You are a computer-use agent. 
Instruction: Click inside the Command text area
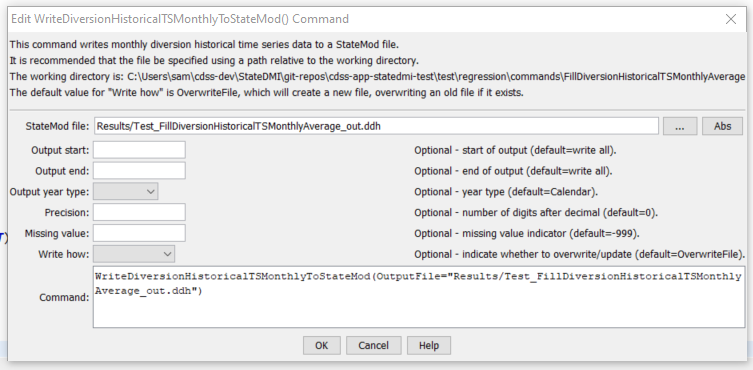click(419, 297)
